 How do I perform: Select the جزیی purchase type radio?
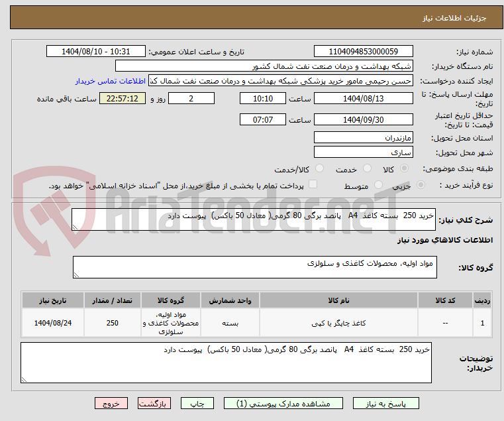[x=421, y=185]
